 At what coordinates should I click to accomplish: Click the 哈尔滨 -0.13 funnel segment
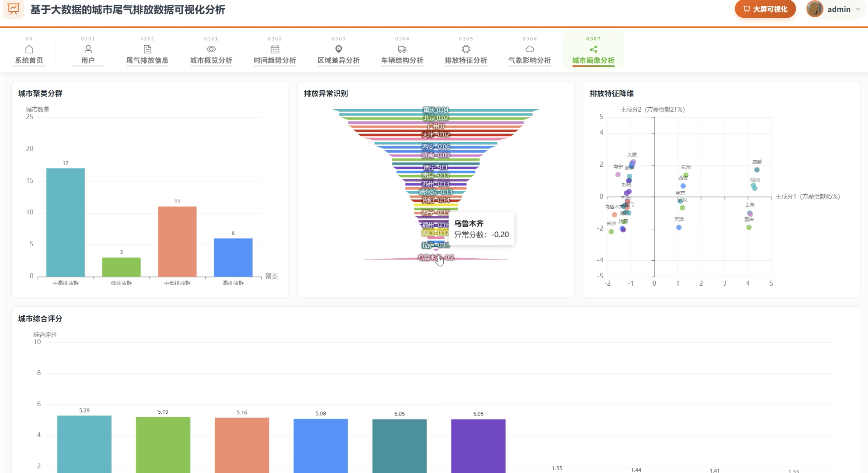[x=436, y=192]
